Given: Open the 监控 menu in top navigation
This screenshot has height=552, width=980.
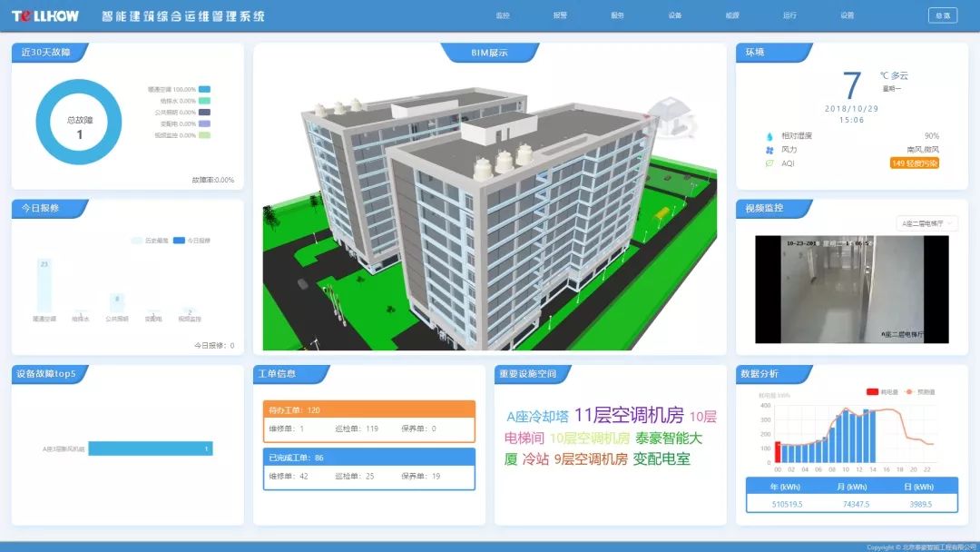Looking at the screenshot, I should (503, 15).
